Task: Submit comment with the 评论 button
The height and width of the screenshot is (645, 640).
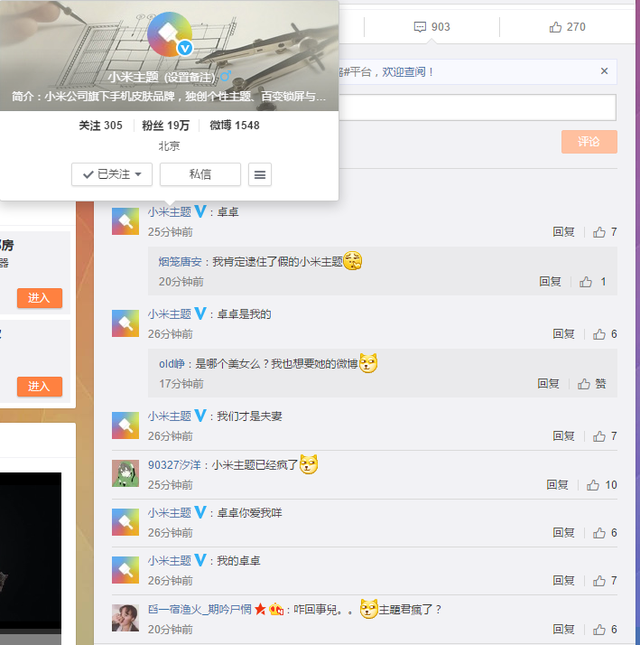Action: (x=589, y=142)
